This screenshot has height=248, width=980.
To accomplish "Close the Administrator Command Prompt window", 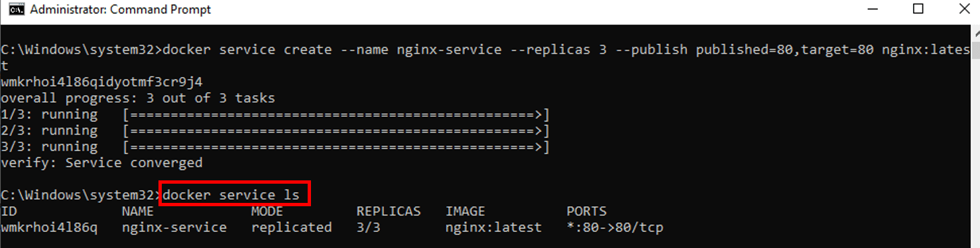I will click(964, 9).
